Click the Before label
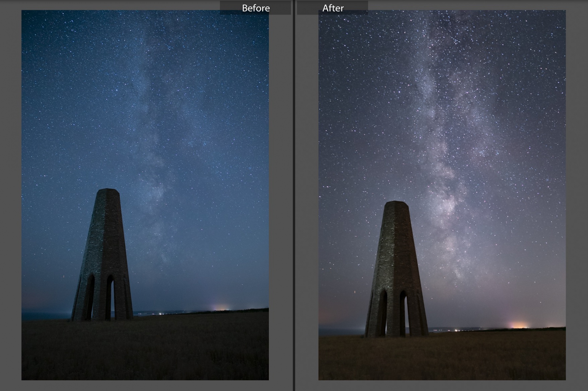The image size is (588, 391). tap(255, 8)
